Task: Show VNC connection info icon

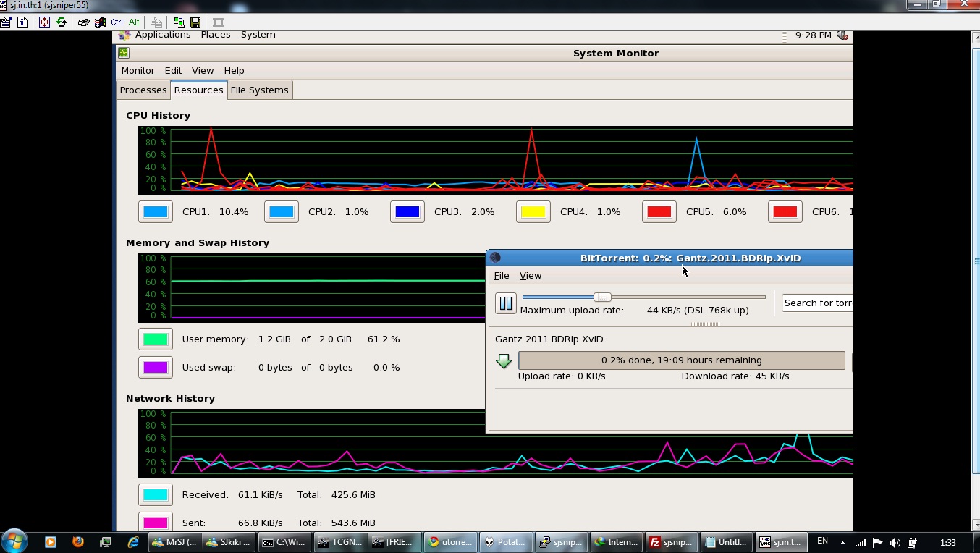Action: (x=22, y=22)
